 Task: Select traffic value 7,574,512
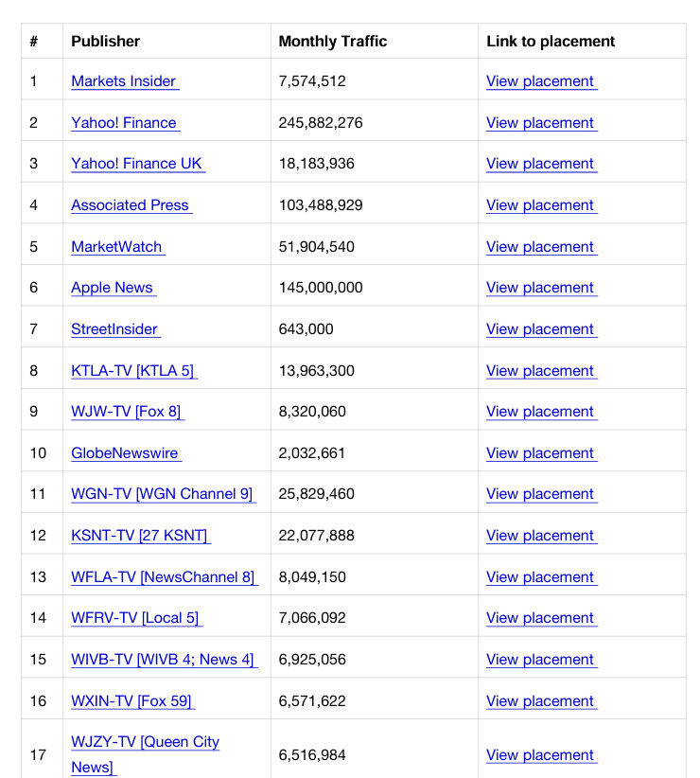(x=312, y=80)
